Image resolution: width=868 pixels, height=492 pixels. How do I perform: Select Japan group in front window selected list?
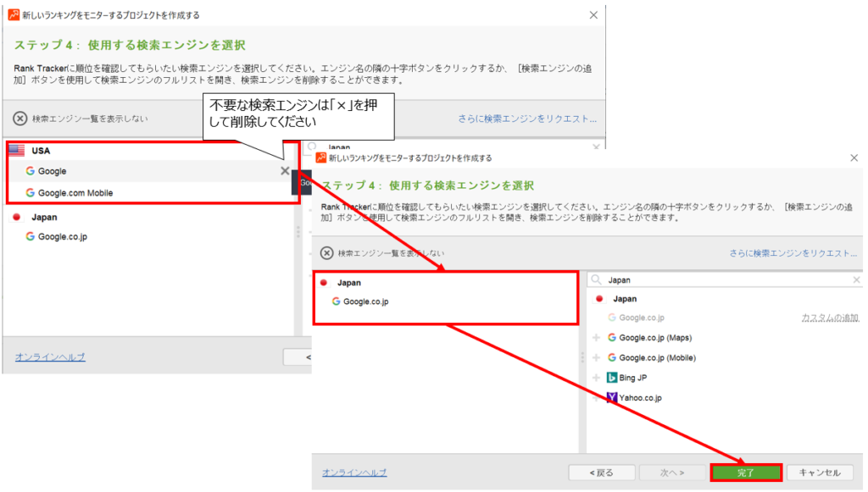[x=341, y=283]
